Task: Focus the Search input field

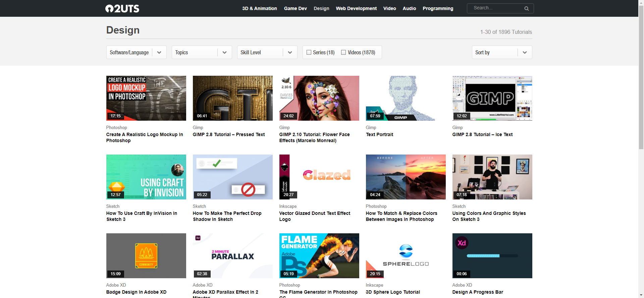Action: click(x=496, y=8)
